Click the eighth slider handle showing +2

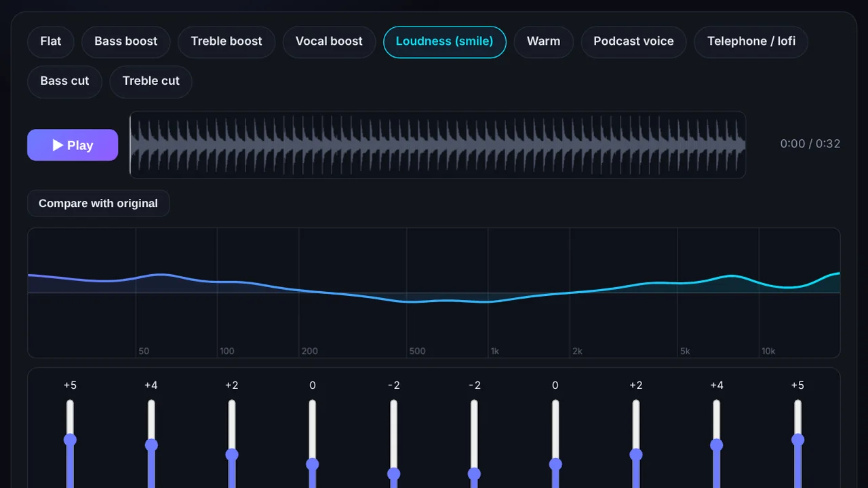(636, 454)
